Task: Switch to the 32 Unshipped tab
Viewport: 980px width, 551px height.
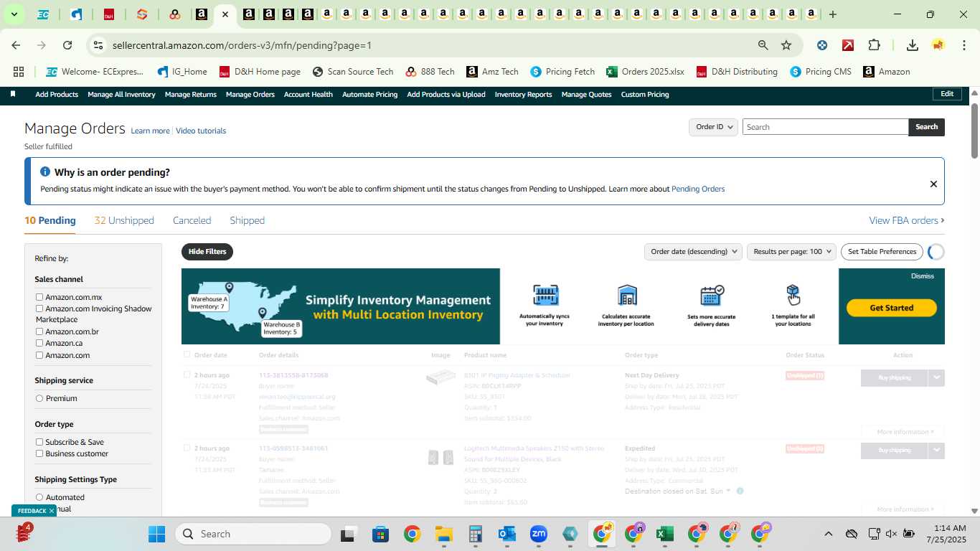Action: [124, 220]
